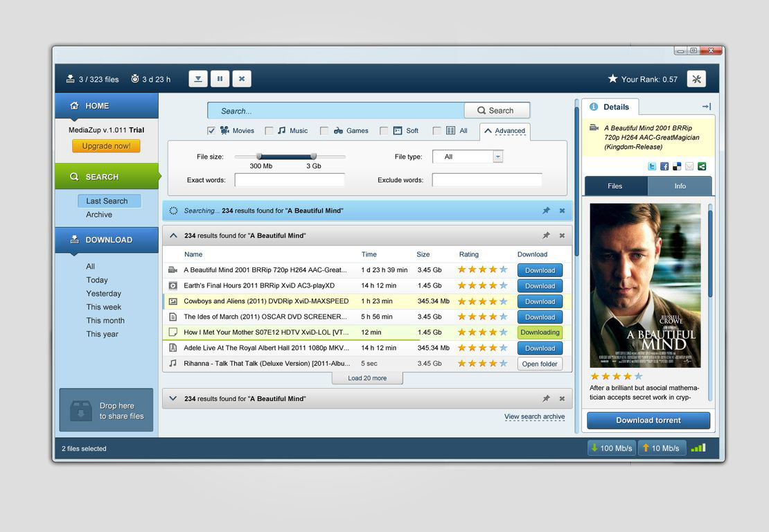Expand the bottom collapsed 234 results section
The image size is (769, 532).
(x=173, y=399)
